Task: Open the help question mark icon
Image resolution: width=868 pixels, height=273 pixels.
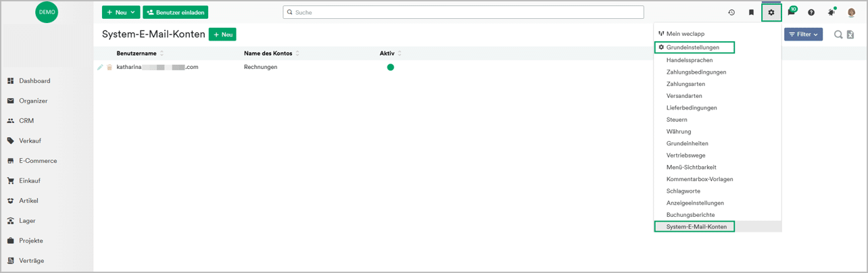Action: pos(811,12)
